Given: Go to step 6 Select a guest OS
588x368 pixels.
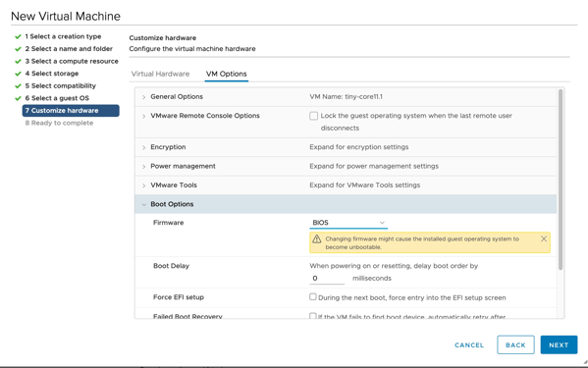Looking at the screenshot, I should click(x=57, y=98).
